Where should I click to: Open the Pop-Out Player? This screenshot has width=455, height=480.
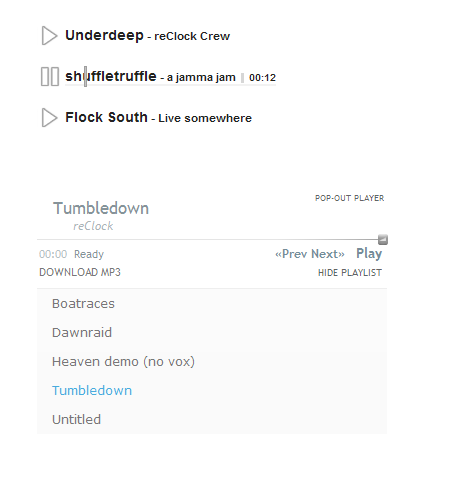click(349, 198)
